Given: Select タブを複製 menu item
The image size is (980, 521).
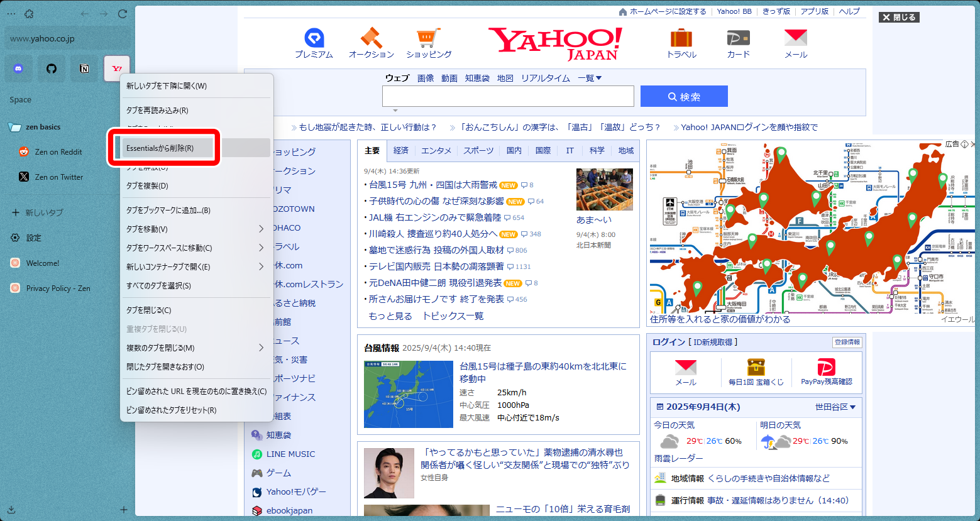Looking at the screenshot, I should coord(197,186).
